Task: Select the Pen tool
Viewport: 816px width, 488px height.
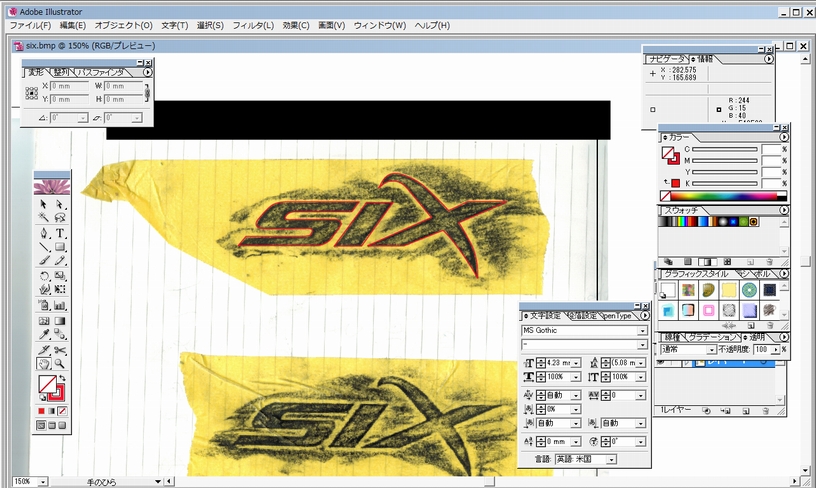Action: (x=44, y=233)
